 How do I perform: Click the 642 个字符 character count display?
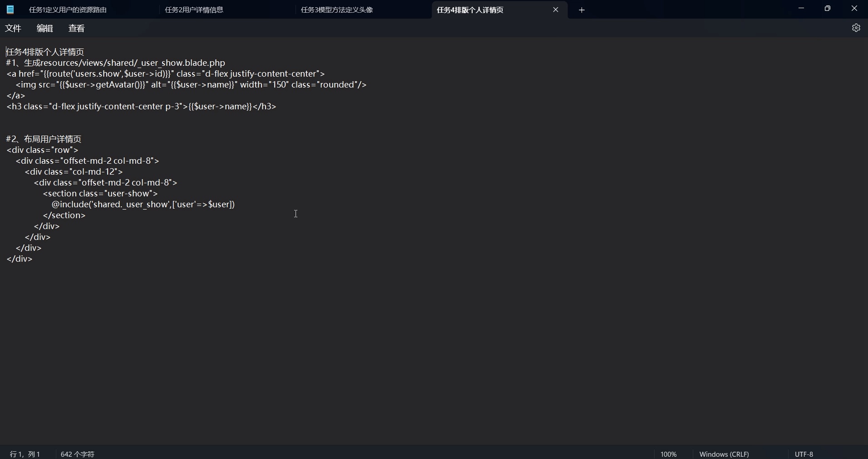tap(77, 454)
